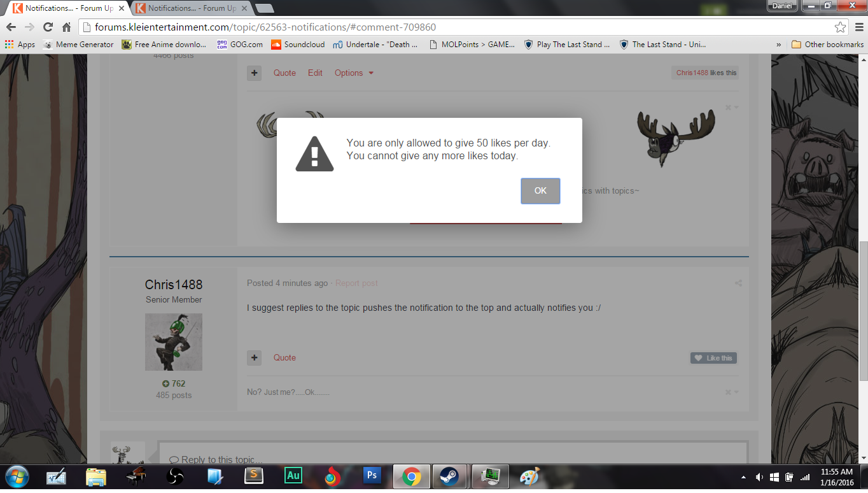Viewport: 868px width, 493px height.
Task: Click the share icon on Chris1488's post
Action: 738,283
